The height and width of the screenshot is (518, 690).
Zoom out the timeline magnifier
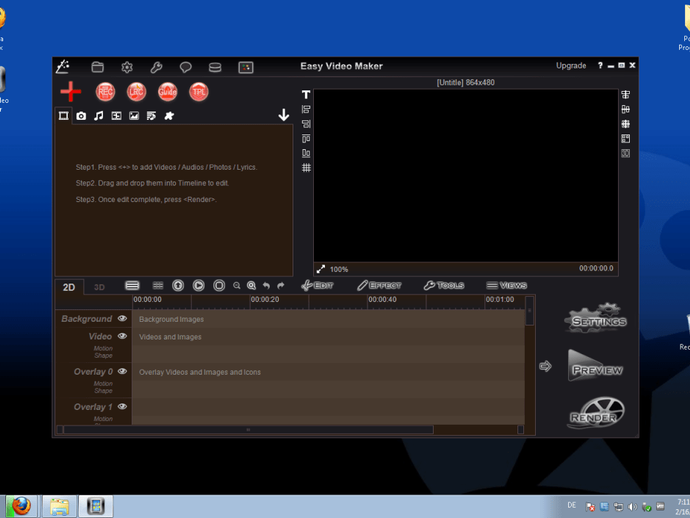(x=237, y=286)
